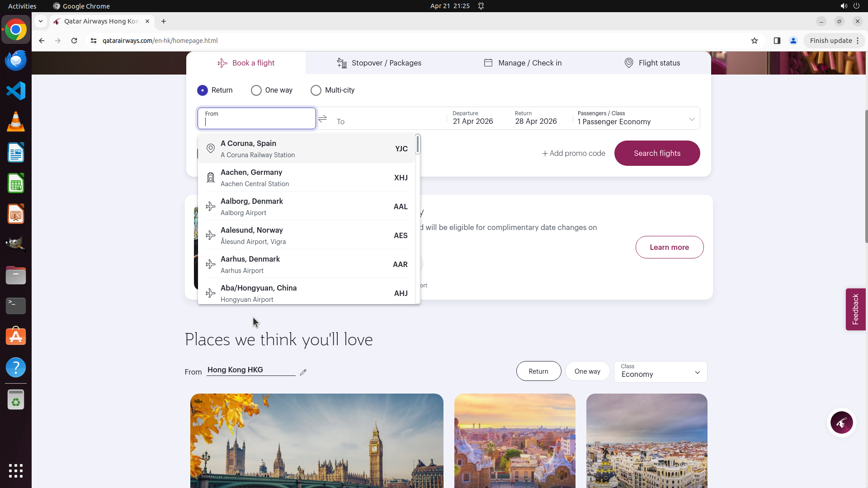Switch to the Stopover / Packages tab
Image resolution: width=868 pixels, height=488 pixels.
point(379,63)
